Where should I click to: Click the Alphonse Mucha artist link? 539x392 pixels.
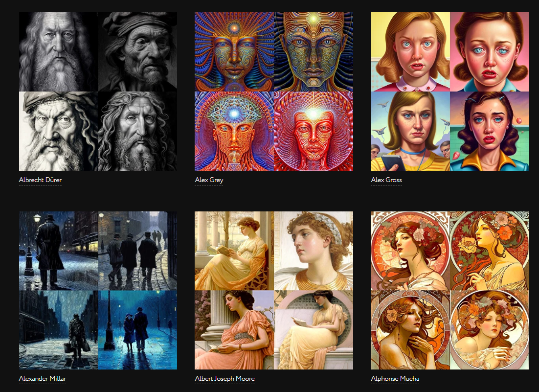click(x=395, y=378)
